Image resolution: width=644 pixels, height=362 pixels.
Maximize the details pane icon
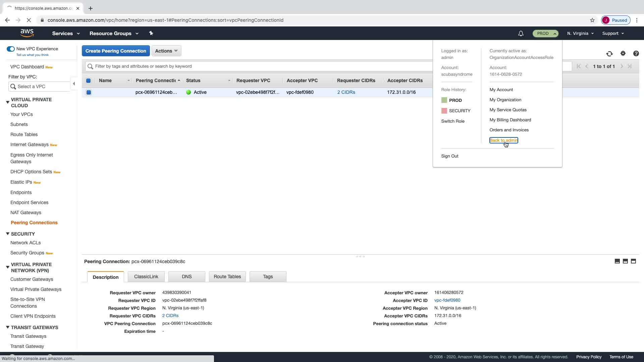tap(633, 261)
